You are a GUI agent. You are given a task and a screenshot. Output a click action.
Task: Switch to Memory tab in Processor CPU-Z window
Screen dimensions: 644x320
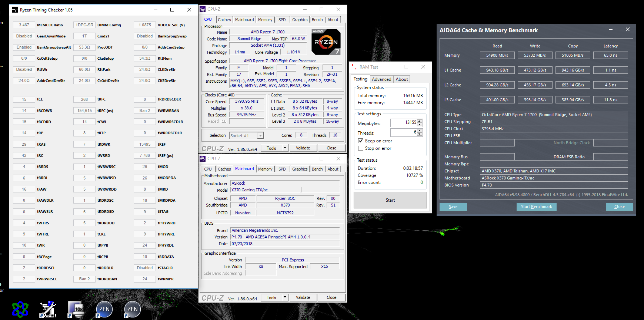[265, 20]
